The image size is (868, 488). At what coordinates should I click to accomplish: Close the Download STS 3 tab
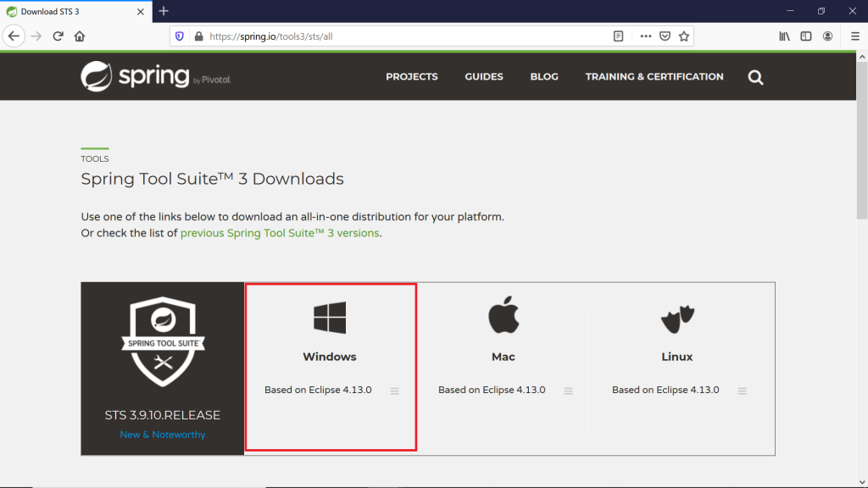[141, 12]
